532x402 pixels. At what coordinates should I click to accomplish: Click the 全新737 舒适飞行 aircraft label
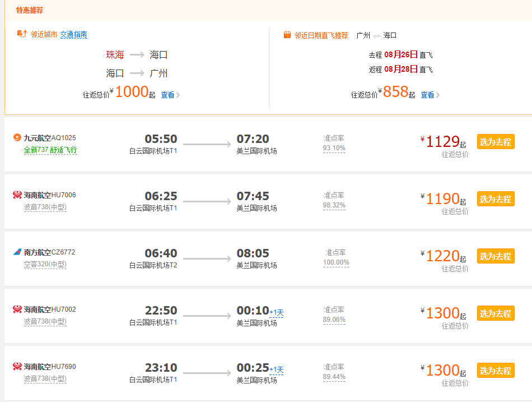[50, 150]
